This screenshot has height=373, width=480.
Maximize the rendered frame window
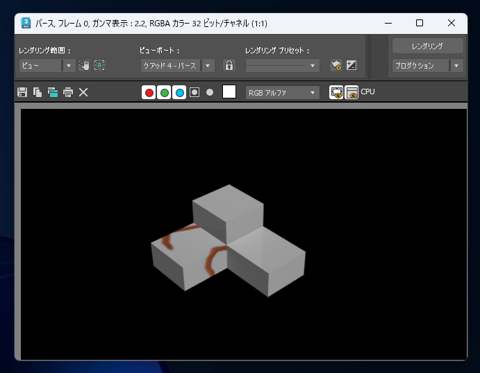(420, 23)
